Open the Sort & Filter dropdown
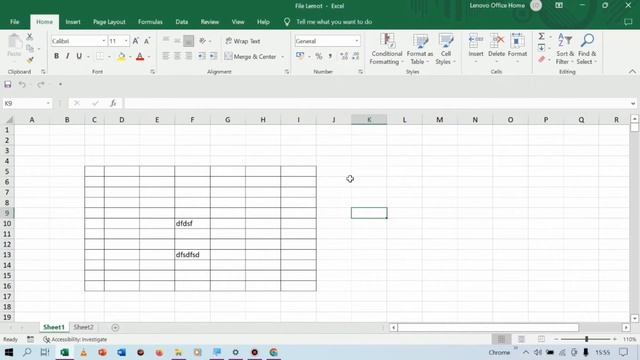This screenshot has width=640, height=360. pyautogui.click(x=565, y=49)
